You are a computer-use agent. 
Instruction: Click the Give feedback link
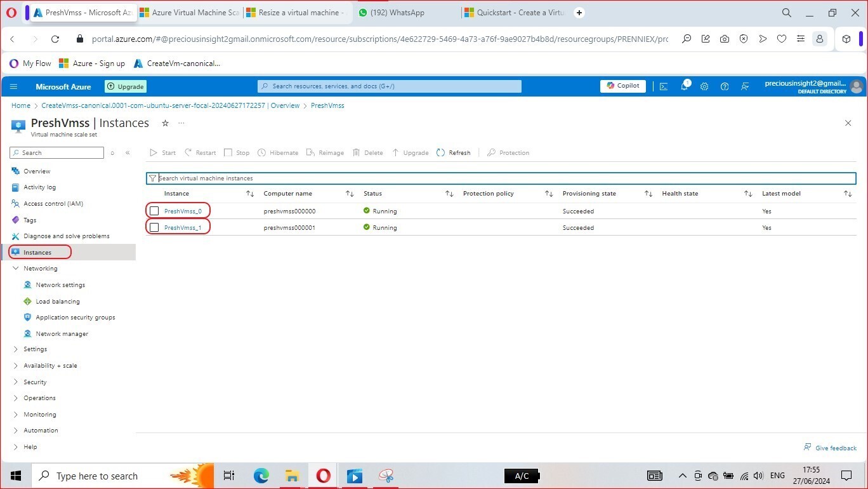830,448
